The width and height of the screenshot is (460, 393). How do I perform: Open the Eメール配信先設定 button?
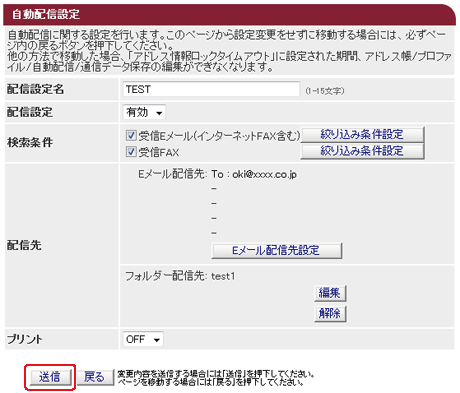coord(277,250)
